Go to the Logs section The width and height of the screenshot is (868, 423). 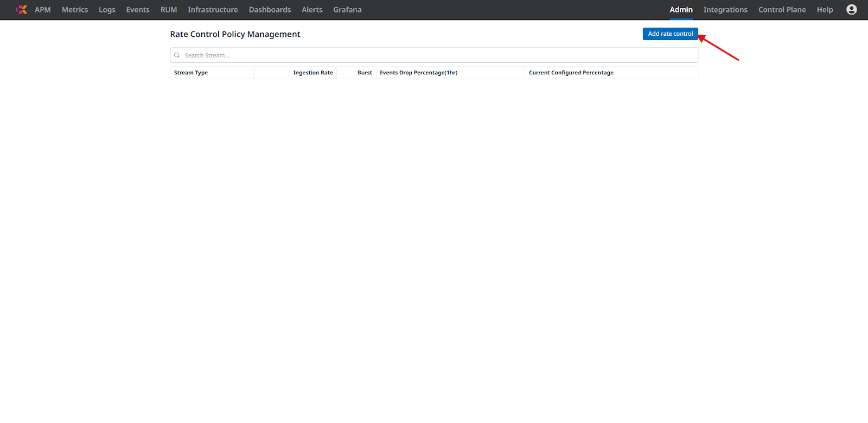(x=107, y=10)
